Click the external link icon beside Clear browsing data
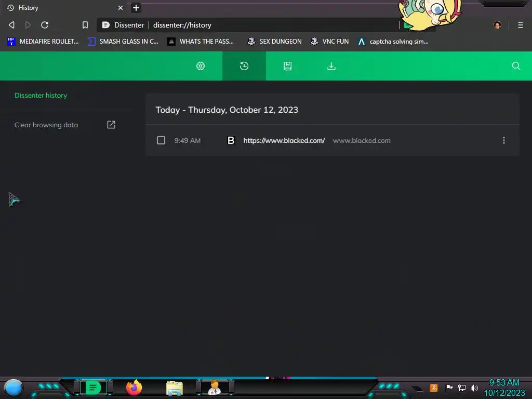Viewport: 532px width, 399px height. pos(111,125)
